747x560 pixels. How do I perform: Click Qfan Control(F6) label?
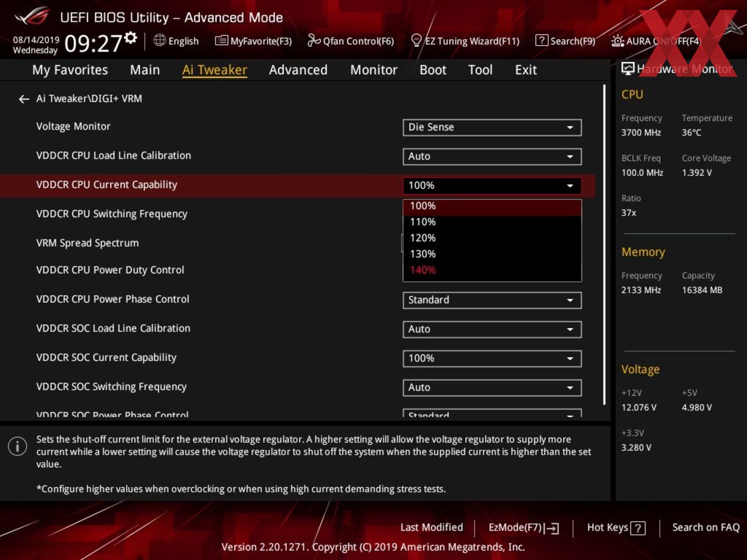359,41
